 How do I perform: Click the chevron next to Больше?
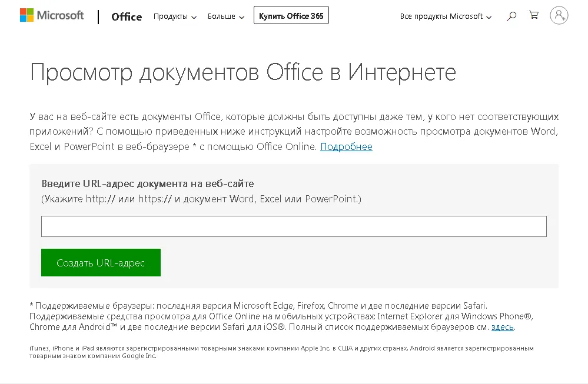pyautogui.click(x=242, y=17)
